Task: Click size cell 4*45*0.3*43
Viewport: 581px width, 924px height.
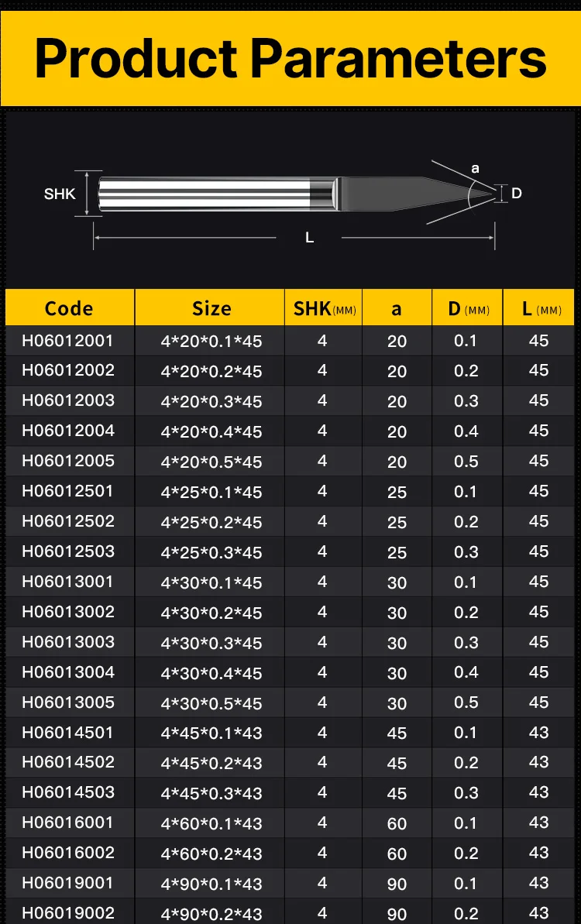Action: coord(211,793)
